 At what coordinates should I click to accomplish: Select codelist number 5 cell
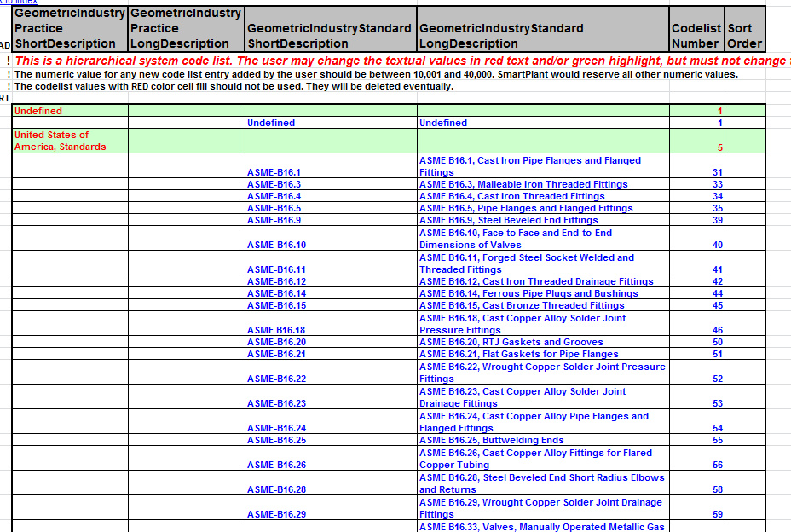pos(696,141)
